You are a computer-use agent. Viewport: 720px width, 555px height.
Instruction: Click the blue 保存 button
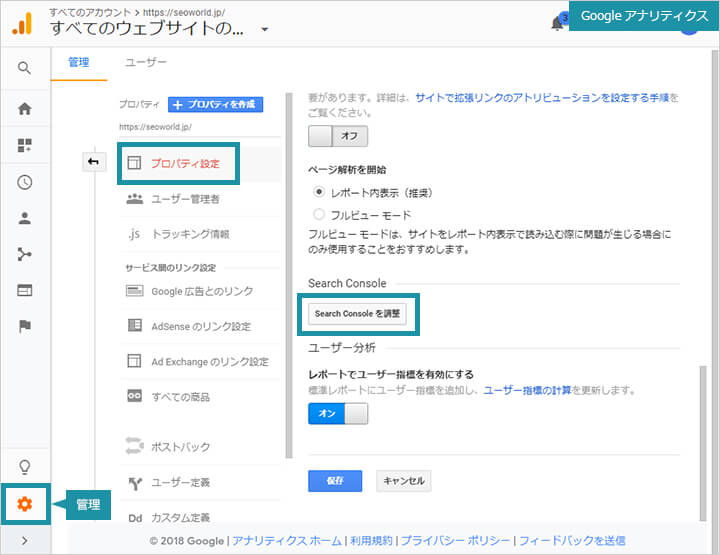(x=335, y=481)
